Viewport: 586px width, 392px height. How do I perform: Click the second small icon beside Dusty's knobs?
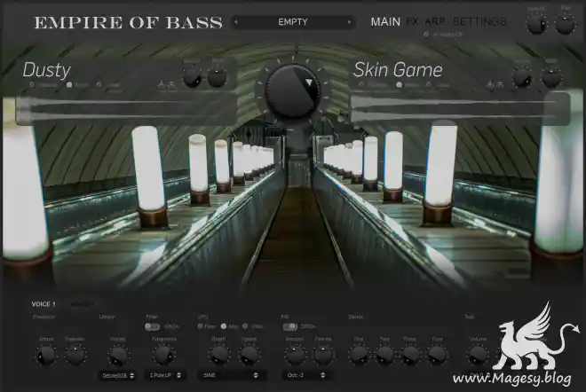171,85
